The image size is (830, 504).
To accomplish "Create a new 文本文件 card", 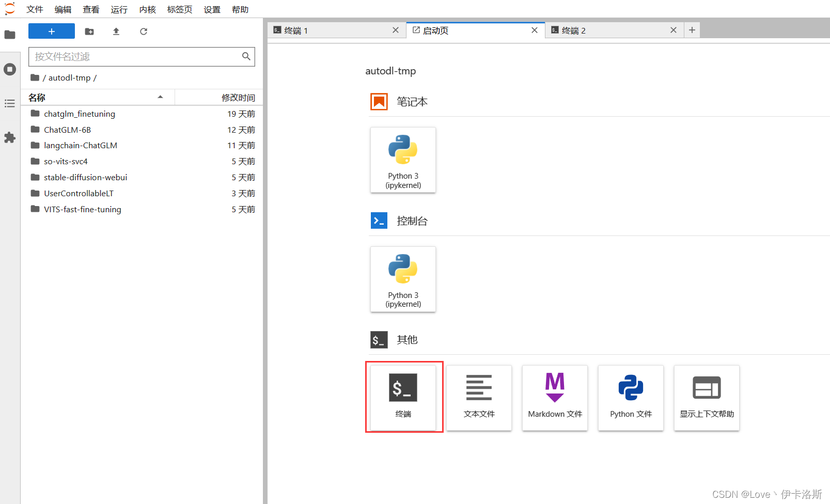I will coord(479,398).
